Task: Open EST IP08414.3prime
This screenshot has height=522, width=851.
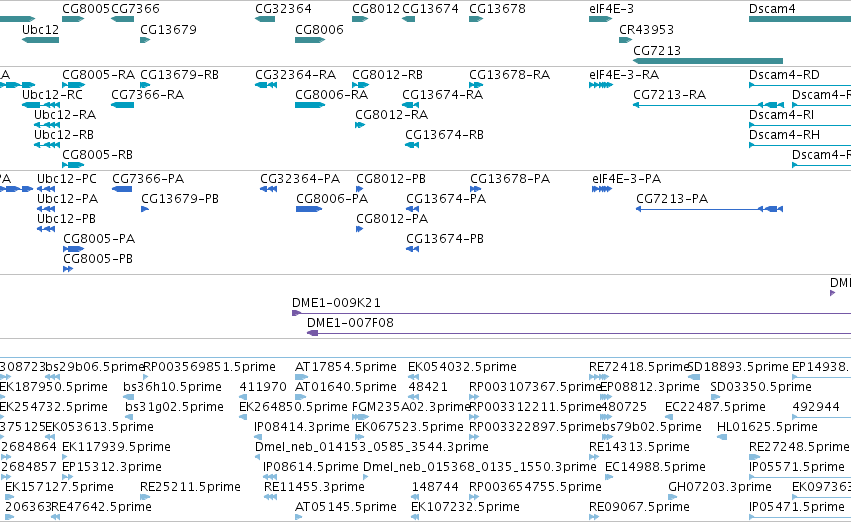Action: point(258,437)
